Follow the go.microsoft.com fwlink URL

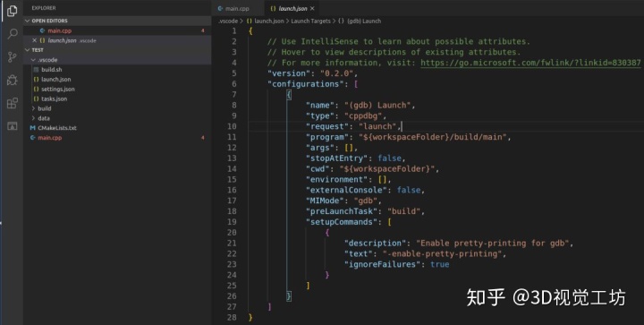(x=530, y=63)
